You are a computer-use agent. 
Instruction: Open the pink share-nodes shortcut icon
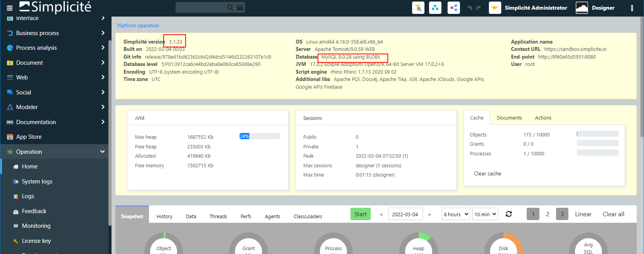click(454, 8)
